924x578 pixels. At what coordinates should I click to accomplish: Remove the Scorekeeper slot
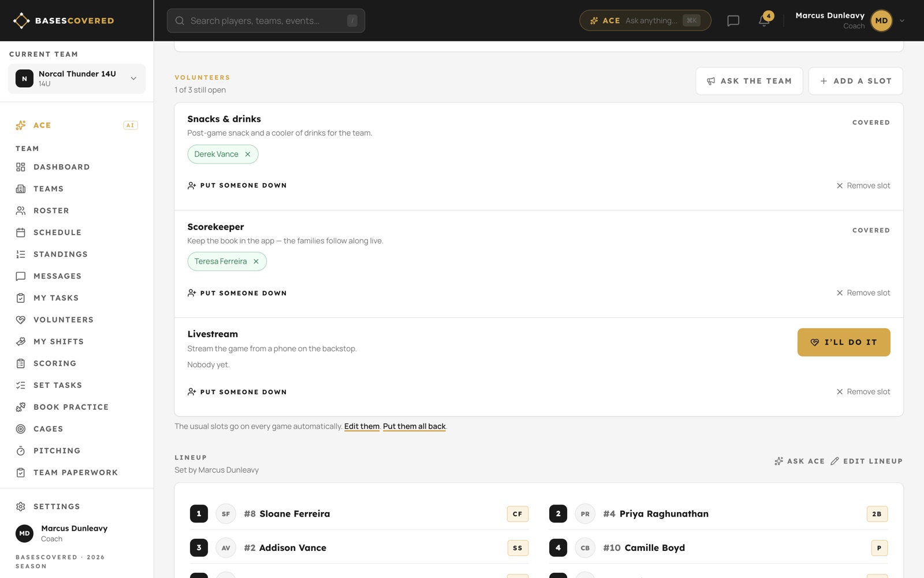863,293
